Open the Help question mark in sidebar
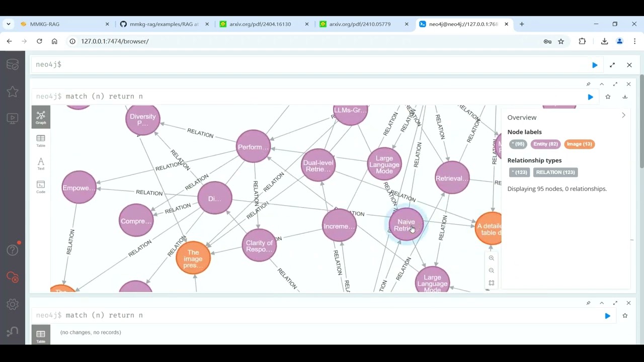644x362 pixels. point(13,250)
